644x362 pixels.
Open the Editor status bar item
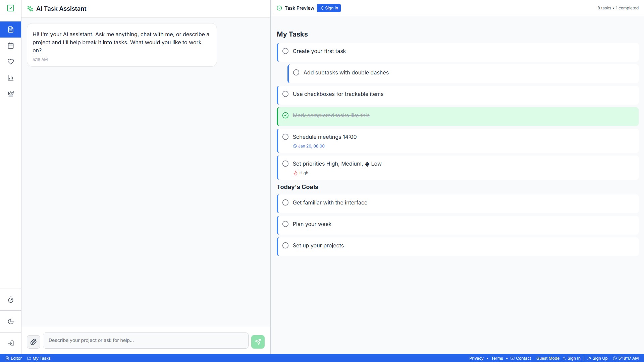14,358
